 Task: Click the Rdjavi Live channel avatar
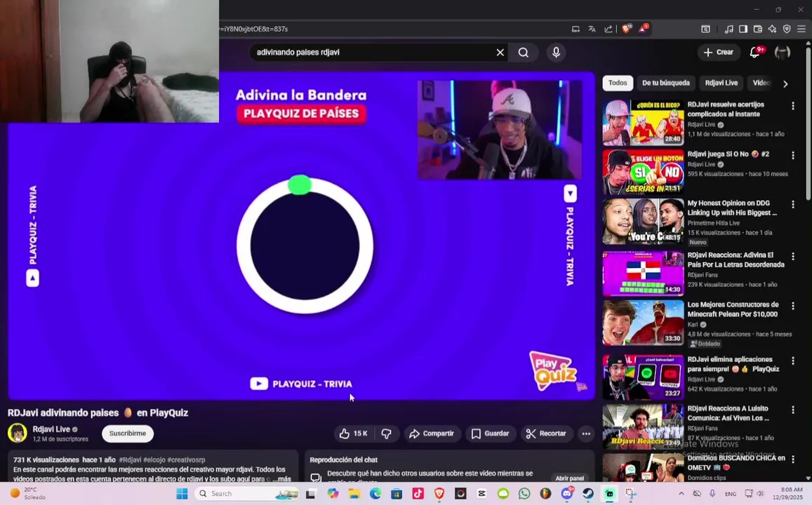[x=17, y=433]
